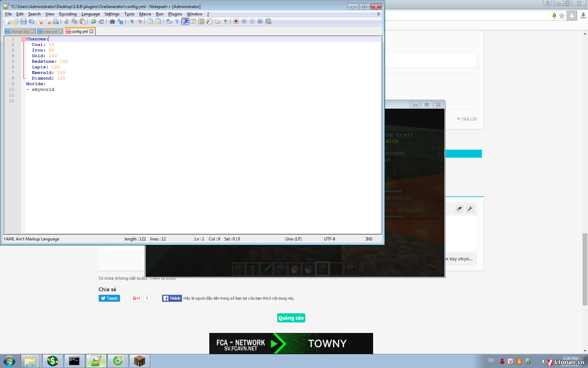
Task: Open Find with the binoculars icon
Action: click(x=112, y=21)
